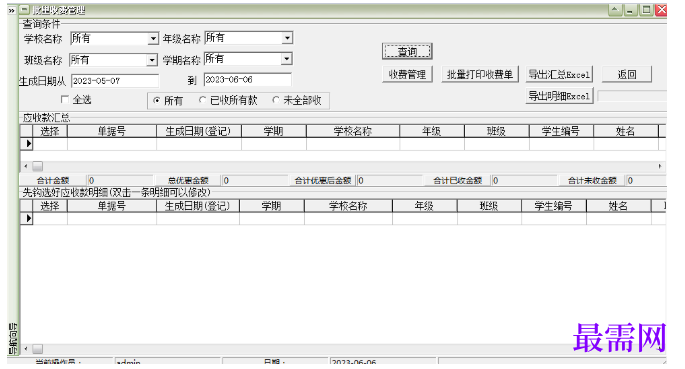
Task: Click 班级 header in summary table
Action: (497, 131)
